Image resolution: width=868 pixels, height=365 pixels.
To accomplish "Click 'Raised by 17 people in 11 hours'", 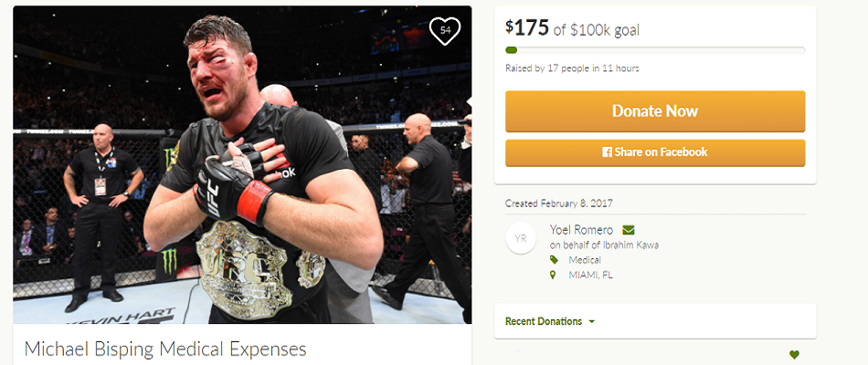I will tap(572, 68).
